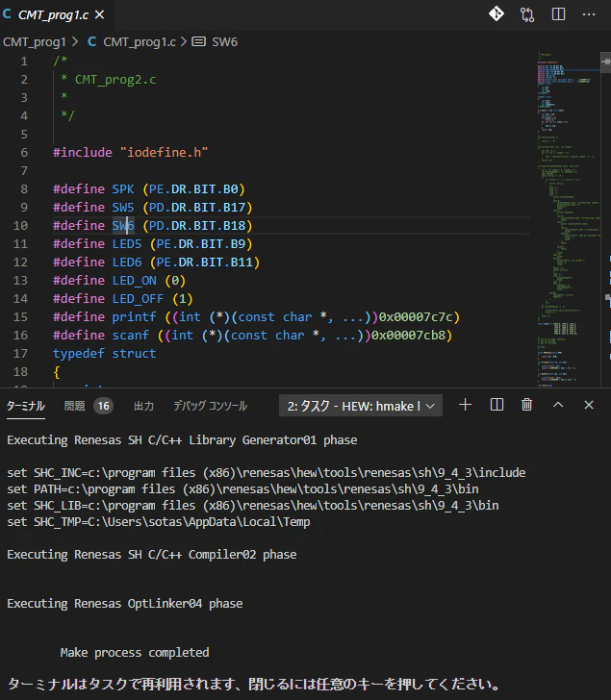Open the source control compare changes icon
Screen dimensions: 611x700
pos(527,14)
